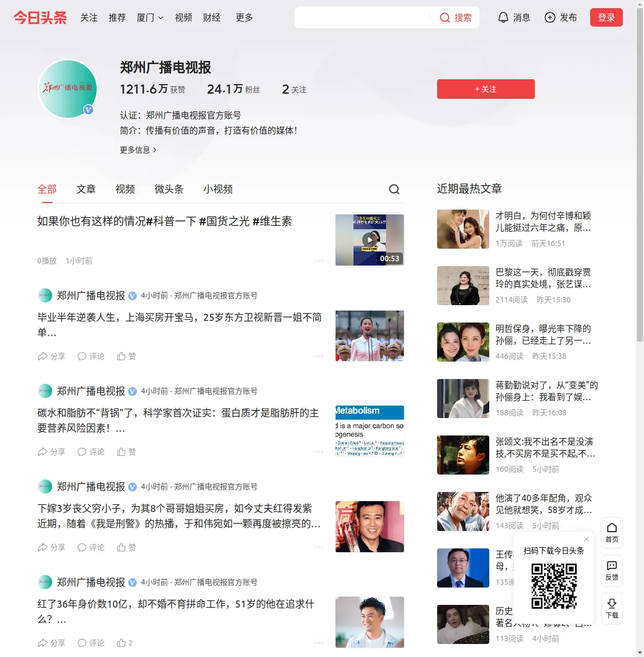Screen dimensions: 644x657
Task: Expand 更多信息 profile details
Action: click(138, 150)
